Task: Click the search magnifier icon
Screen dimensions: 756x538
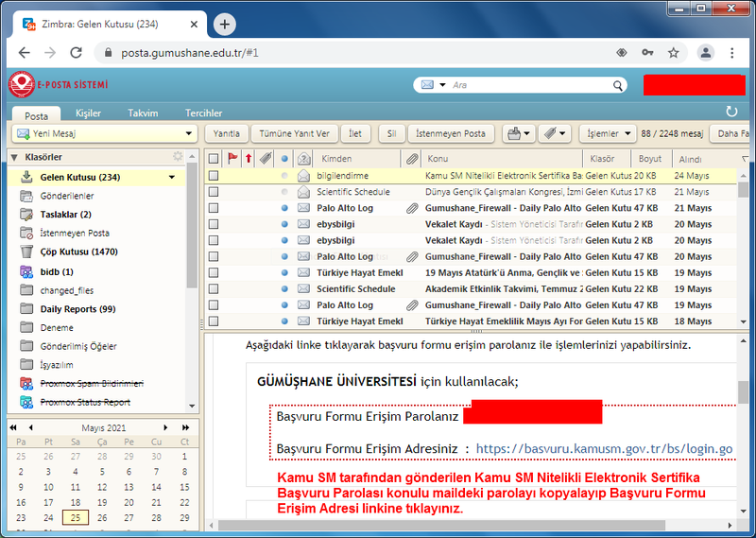Action: (618, 85)
